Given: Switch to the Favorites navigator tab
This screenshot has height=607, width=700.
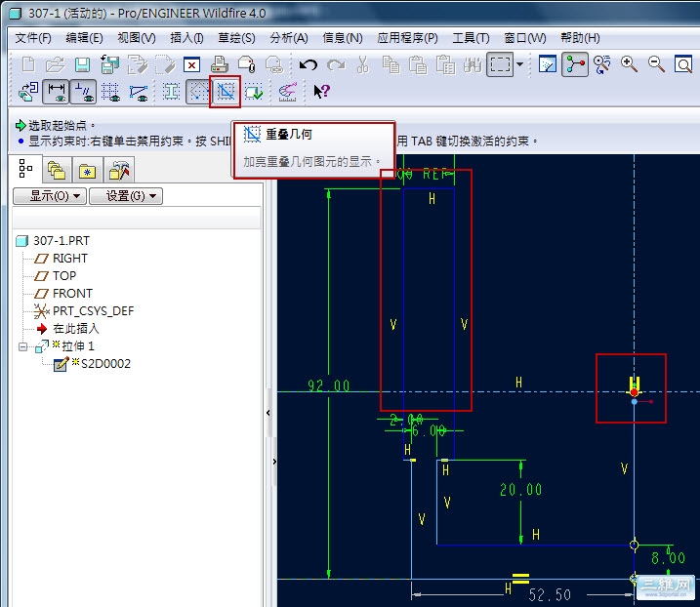Looking at the screenshot, I should [x=87, y=170].
